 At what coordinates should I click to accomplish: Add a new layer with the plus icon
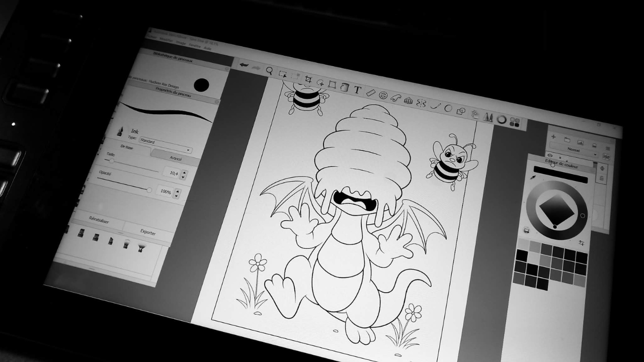coord(553,136)
